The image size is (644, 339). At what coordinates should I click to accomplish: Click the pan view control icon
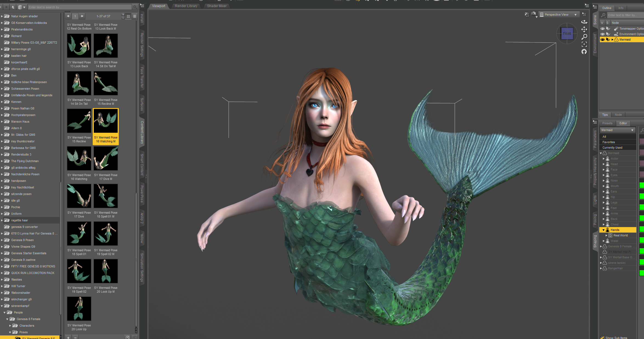[584, 29]
